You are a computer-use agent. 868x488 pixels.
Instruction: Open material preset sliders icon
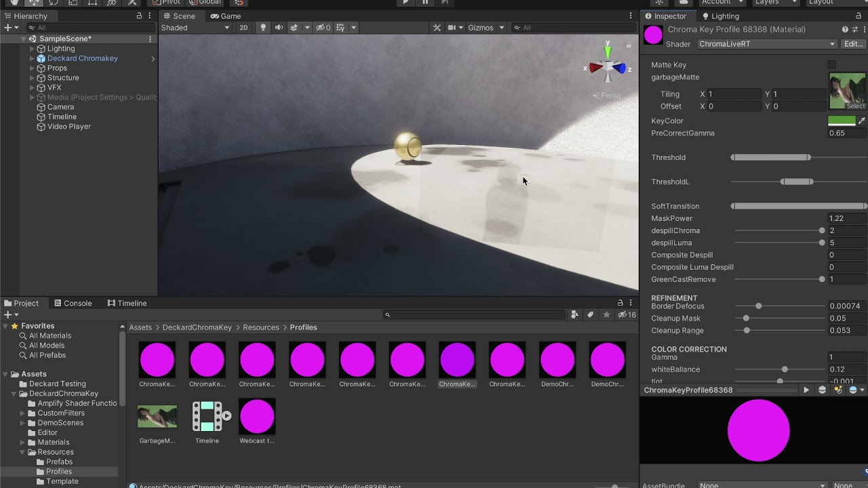854,30
